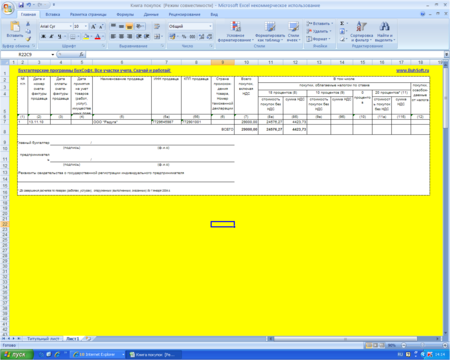The image size is (450, 360).
Task: Toggle bold formatting
Action: 43,36
